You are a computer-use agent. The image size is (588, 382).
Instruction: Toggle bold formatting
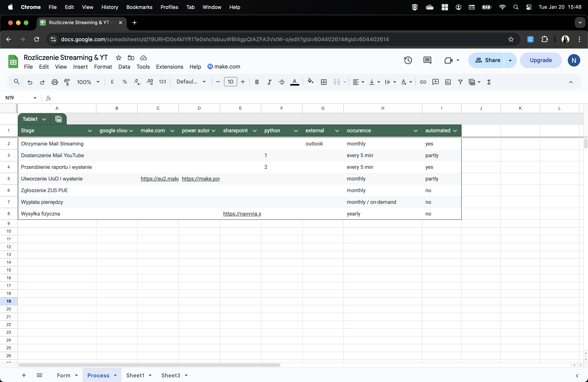[257, 82]
